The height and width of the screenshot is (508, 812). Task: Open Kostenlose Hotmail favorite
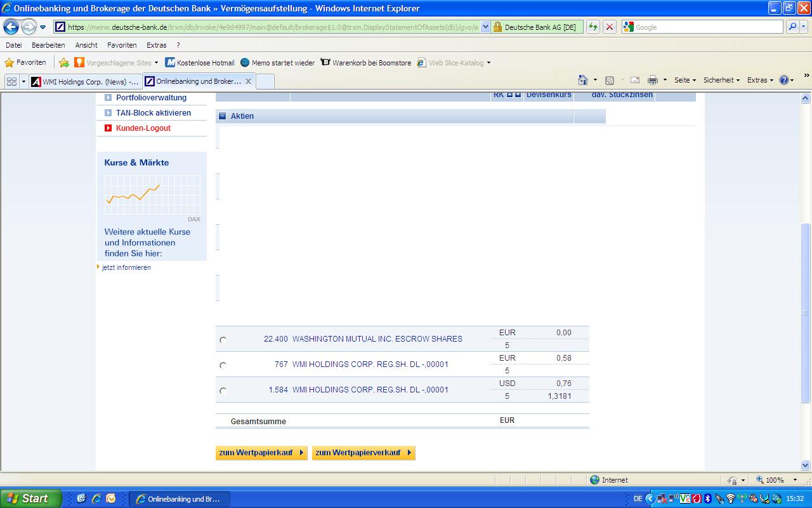[200, 63]
